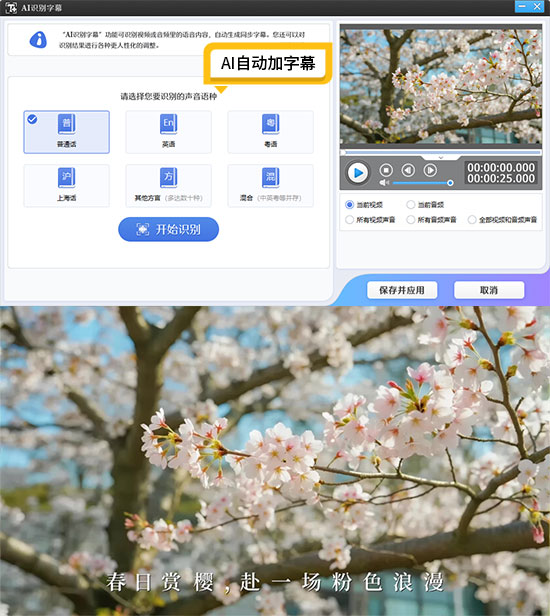Click the video progress seek bar
This screenshot has height=616, width=550.
click(x=441, y=152)
